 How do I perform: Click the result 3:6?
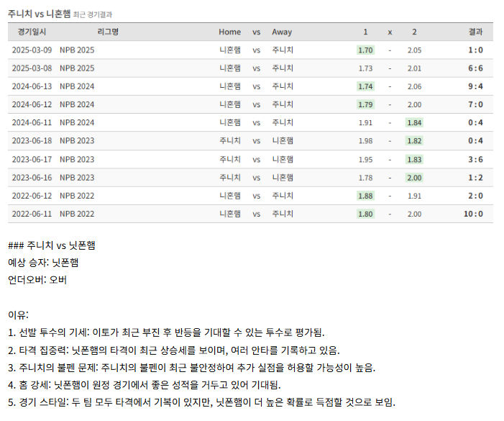[x=475, y=160]
